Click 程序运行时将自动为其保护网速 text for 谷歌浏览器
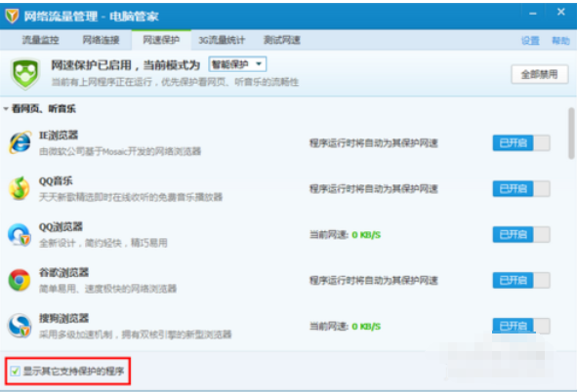The width and height of the screenshot is (577, 392). click(374, 280)
